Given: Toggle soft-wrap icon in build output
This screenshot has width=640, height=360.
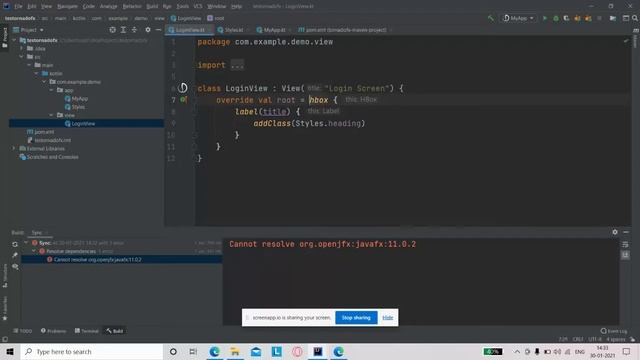Looking at the screenshot, I should click(x=625, y=244).
